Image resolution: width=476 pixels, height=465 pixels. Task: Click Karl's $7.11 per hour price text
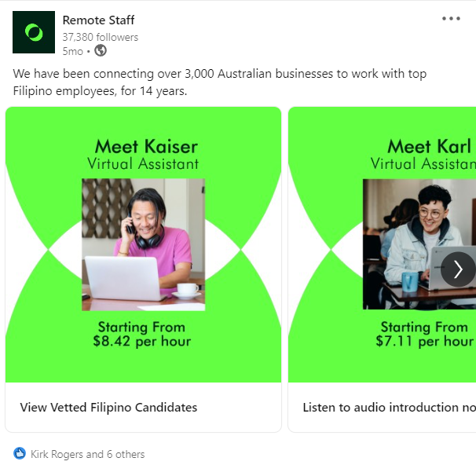[424, 342]
